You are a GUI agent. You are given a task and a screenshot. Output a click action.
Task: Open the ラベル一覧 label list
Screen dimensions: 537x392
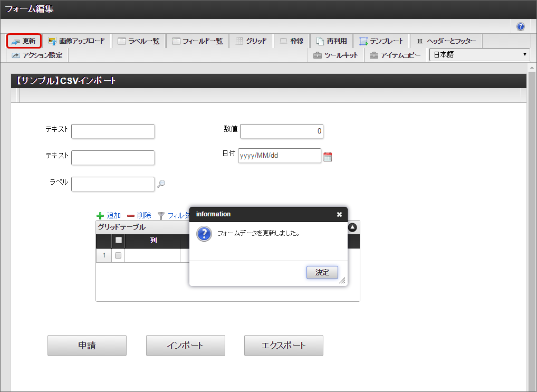click(x=139, y=41)
